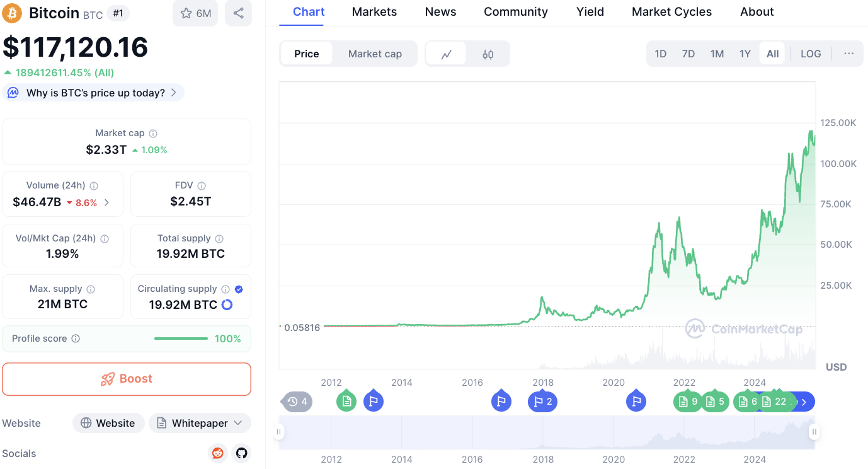This screenshot has width=868, height=469.
Task: Click the Circulating supply info icon
Action: click(226, 289)
